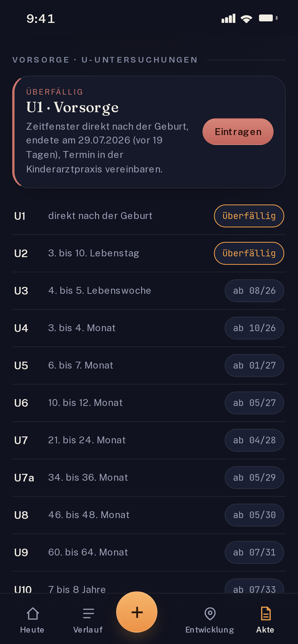The width and height of the screenshot is (298, 644).
Task: Tap the Heute house icon
Action: (32, 613)
